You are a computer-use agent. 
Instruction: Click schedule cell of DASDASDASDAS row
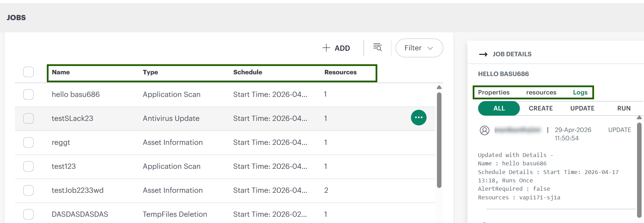[x=270, y=214]
